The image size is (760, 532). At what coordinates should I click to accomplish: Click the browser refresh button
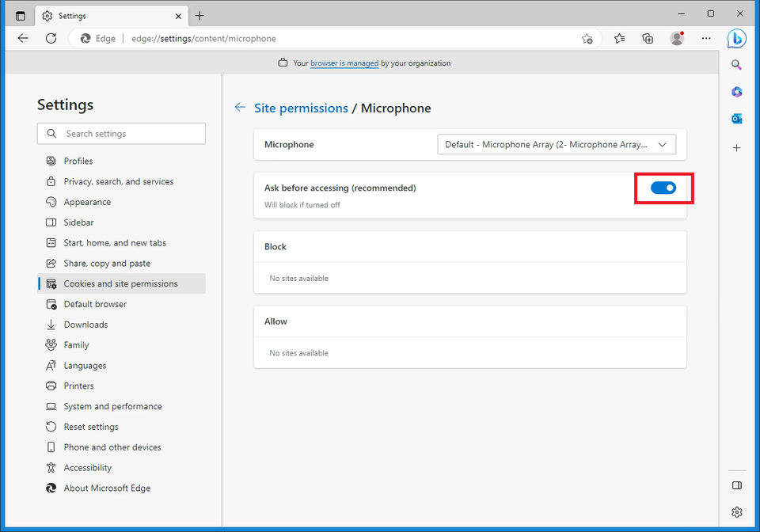[51, 38]
